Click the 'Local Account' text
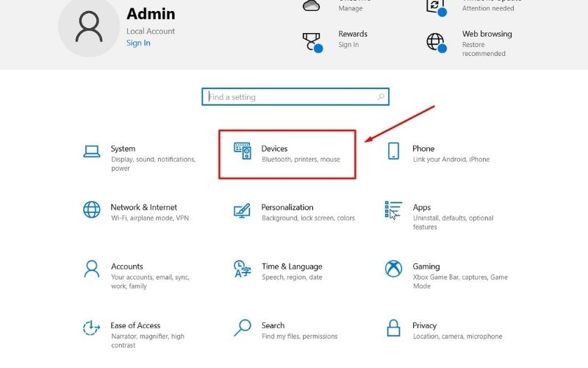588x368 pixels. pos(151,31)
